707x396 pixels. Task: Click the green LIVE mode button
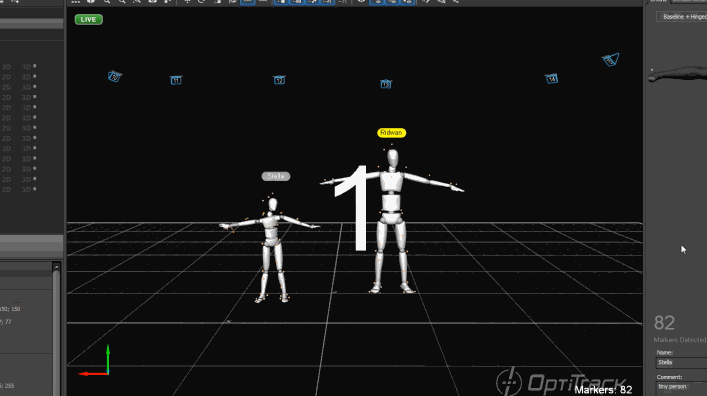(89, 19)
